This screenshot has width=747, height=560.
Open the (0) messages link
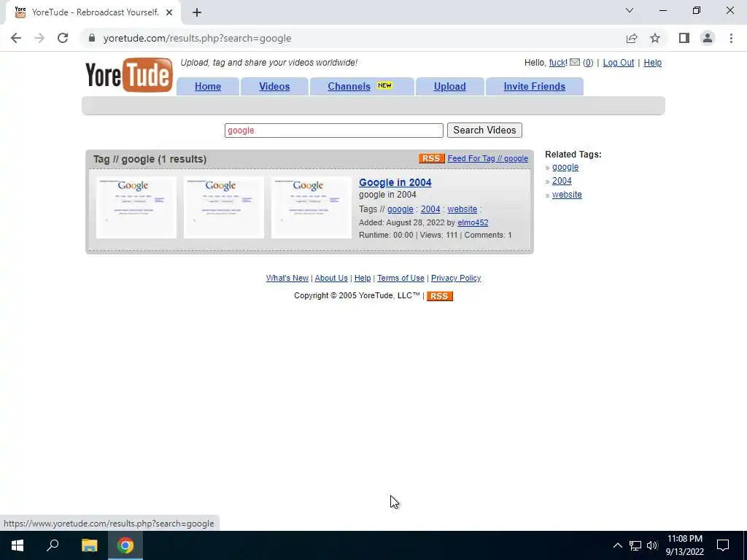tap(588, 63)
